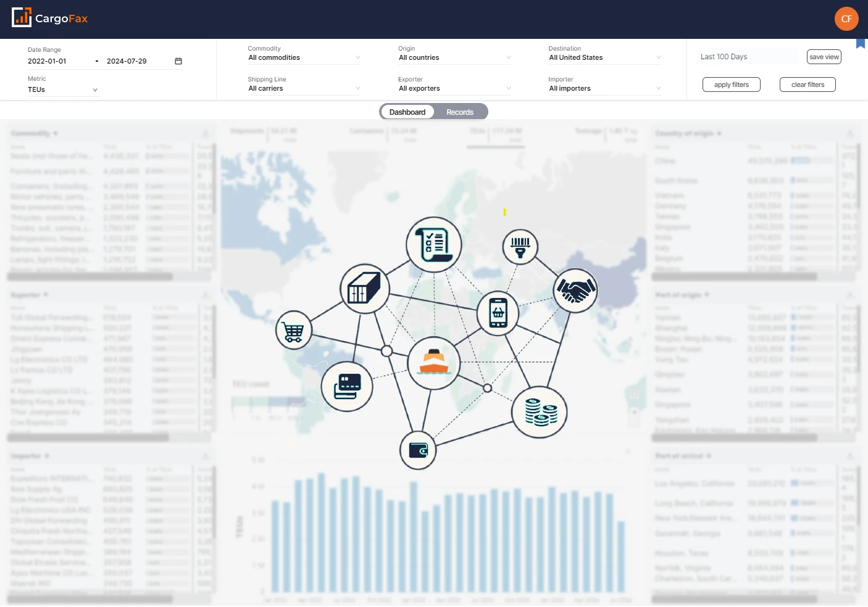The image size is (868, 607).
Task: Click the handshake icon in the network diagram
Action: [575, 290]
